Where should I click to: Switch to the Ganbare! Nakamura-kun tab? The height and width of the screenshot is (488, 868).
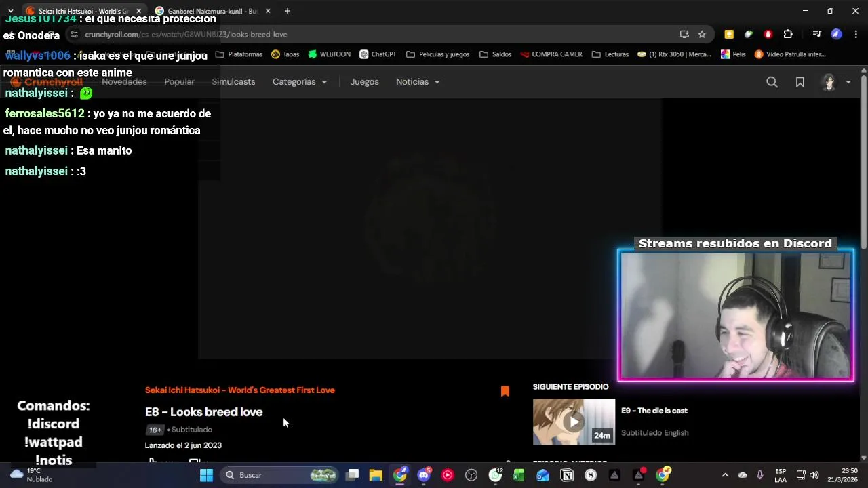212,11
